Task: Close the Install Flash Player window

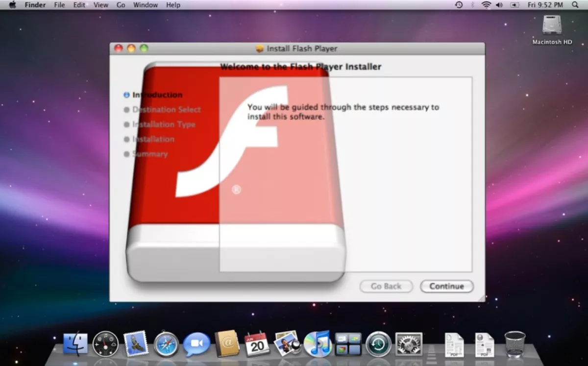Action: 119,48
